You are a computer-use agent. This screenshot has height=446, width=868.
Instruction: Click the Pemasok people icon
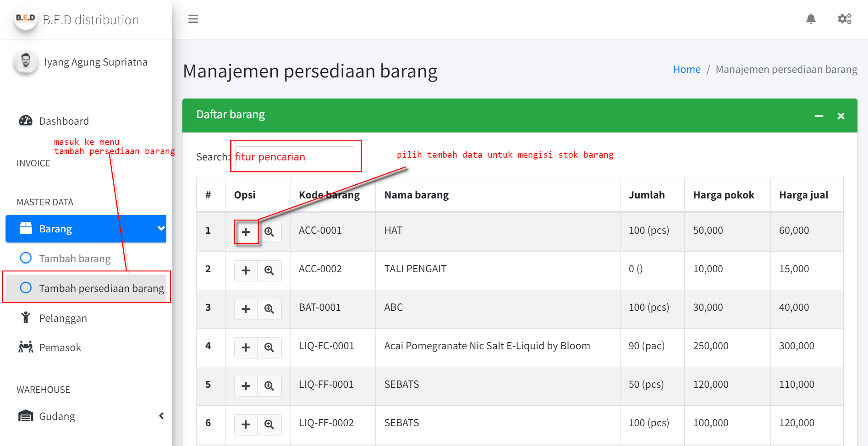[26, 347]
